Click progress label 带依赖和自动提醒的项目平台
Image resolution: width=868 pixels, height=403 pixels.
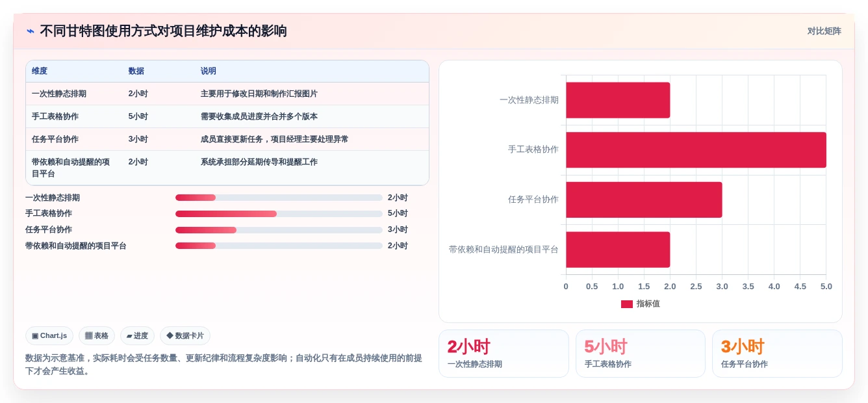click(76, 246)
